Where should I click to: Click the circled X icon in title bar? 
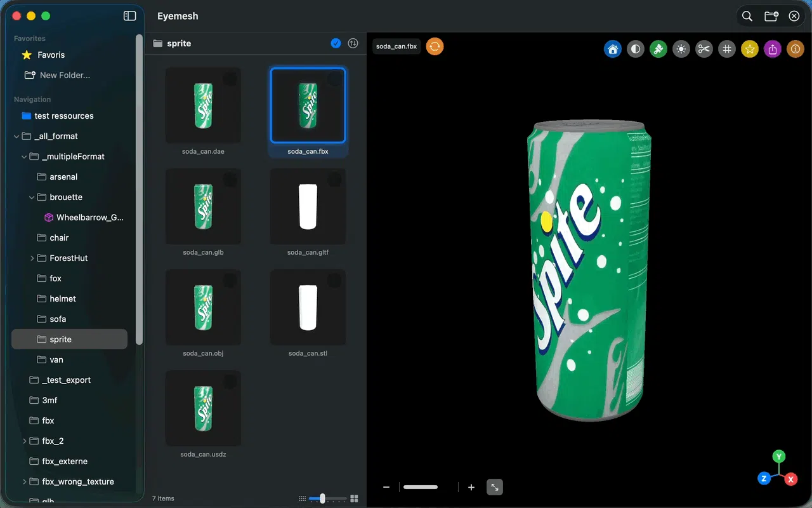(794, 17)
